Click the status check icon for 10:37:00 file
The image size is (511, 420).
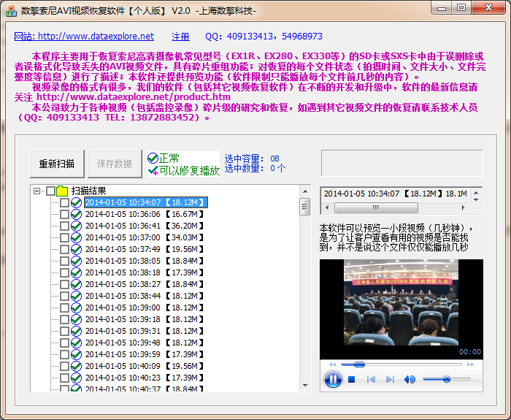pos(76,237)
